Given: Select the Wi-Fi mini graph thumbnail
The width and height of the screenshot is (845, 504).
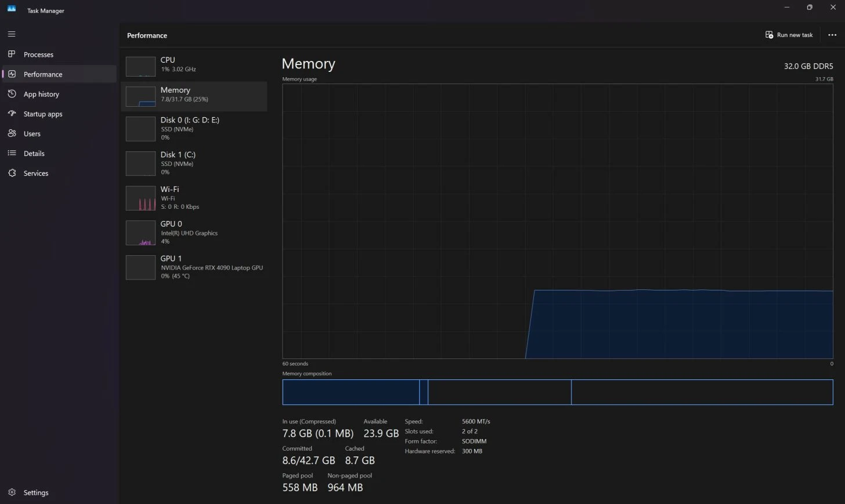Looking at the screenshot, I should [140, 198].
